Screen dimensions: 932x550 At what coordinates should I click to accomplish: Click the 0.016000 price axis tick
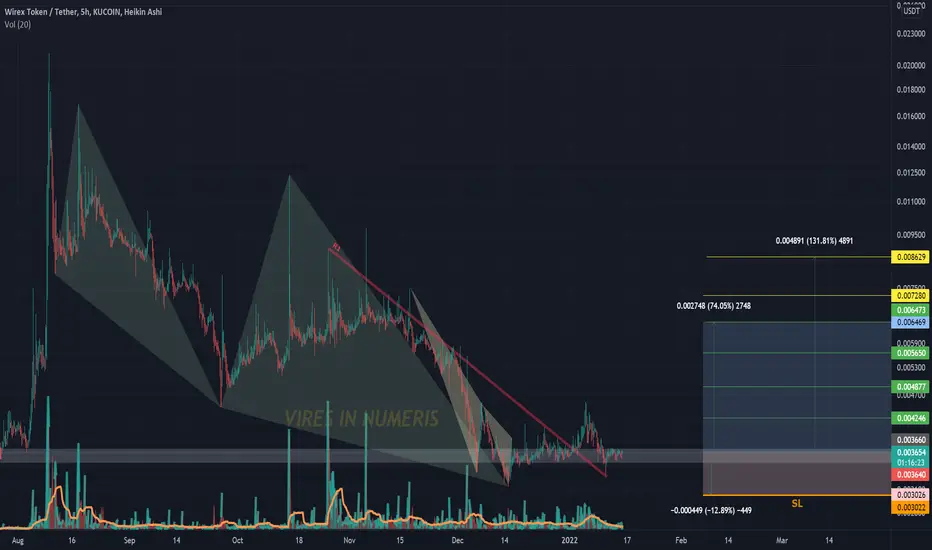(911, 117)
